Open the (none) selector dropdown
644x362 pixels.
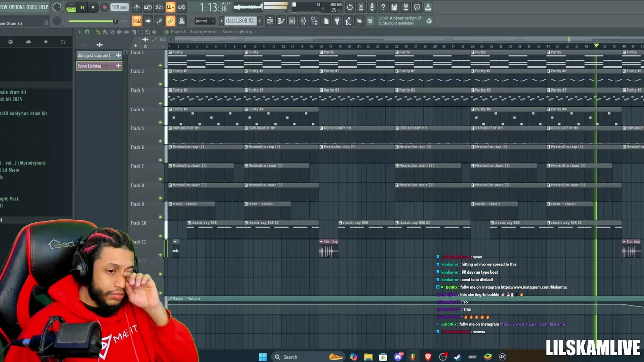(x=205, y=21)
